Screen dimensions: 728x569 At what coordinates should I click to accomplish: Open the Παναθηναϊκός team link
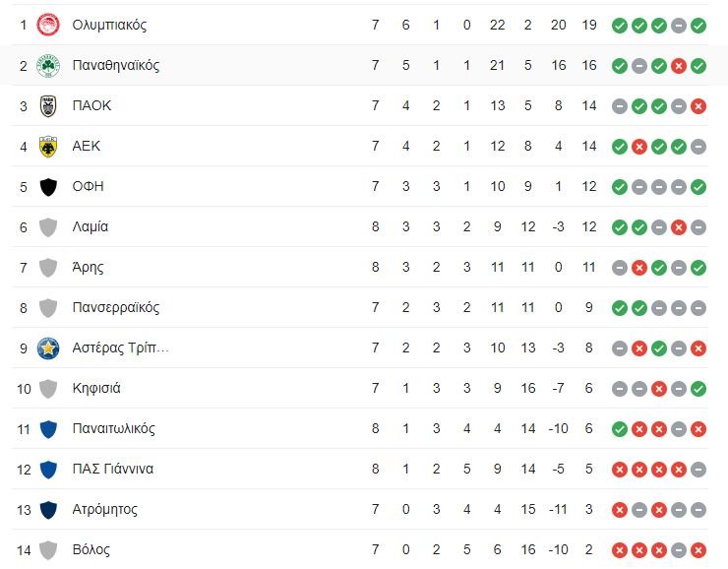tap(115, 65)
